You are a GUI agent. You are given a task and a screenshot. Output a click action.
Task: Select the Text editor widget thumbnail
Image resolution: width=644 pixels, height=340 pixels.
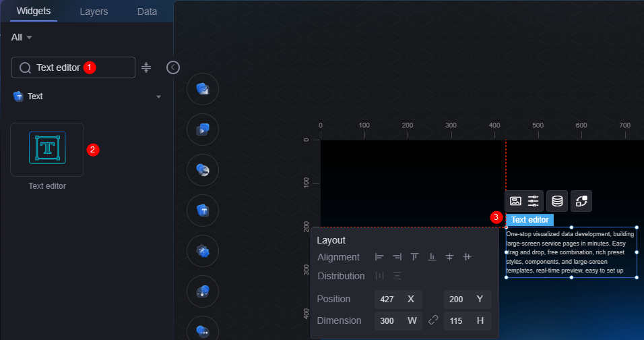(47, 150)
